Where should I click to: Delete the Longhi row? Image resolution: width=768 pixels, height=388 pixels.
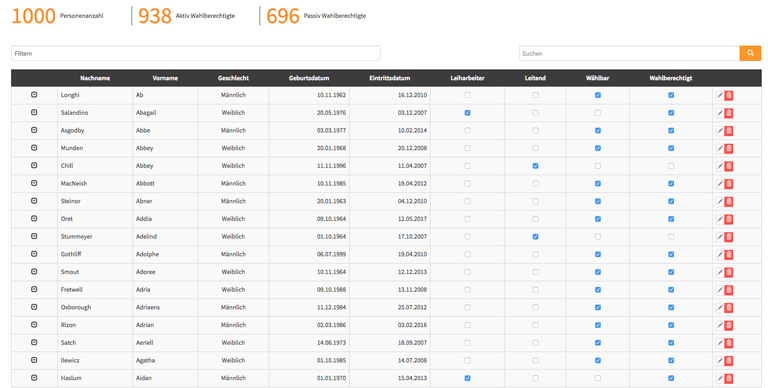pos(729,96)
